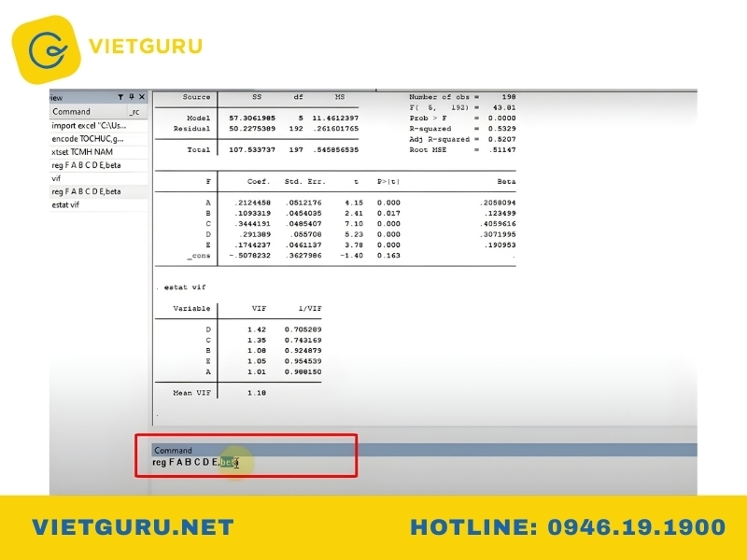Click the p-value 0.163 for _cons
The height and width of the screenshot is (560, 747).
[388, 255]
